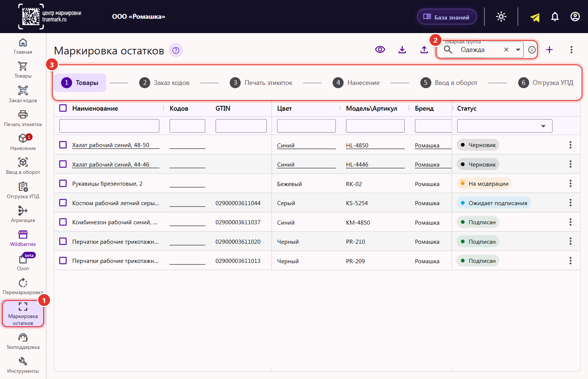Switch to step 5 Ввод в оборот
This screenshot has width=588, height=379.
coord(449,83)
